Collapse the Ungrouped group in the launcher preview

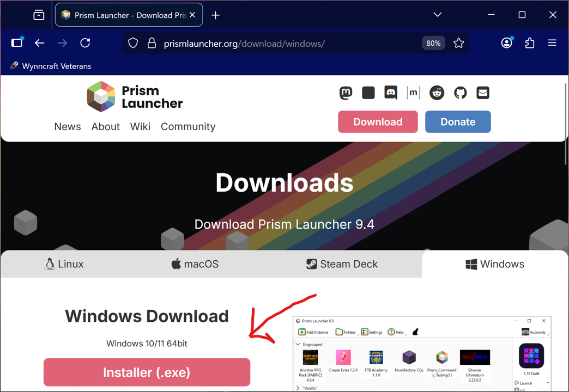coord(297,344)
